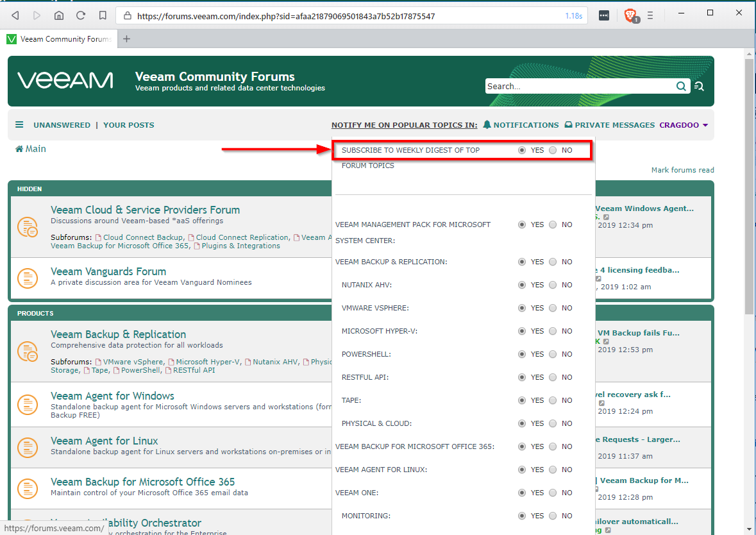This screenshot has width=756, height=535.
Task: Click the browser forward arrow
Action: pyautogui.click(x=37, y=15)
